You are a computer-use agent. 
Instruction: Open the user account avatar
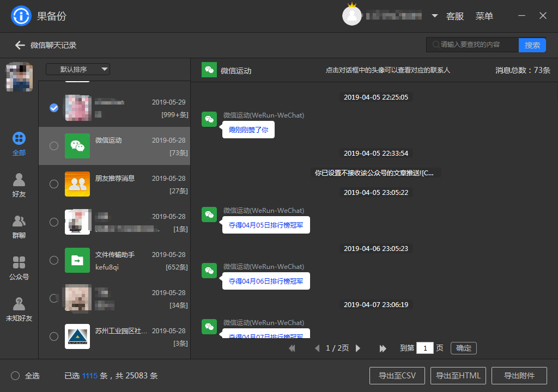(352, 16)
